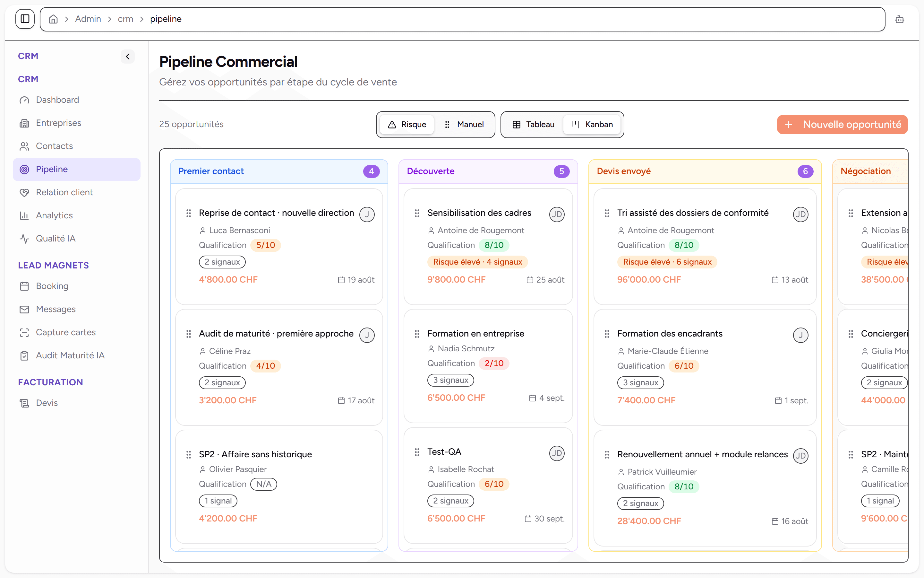Click the Analytics chart icon

click(24, 215)
